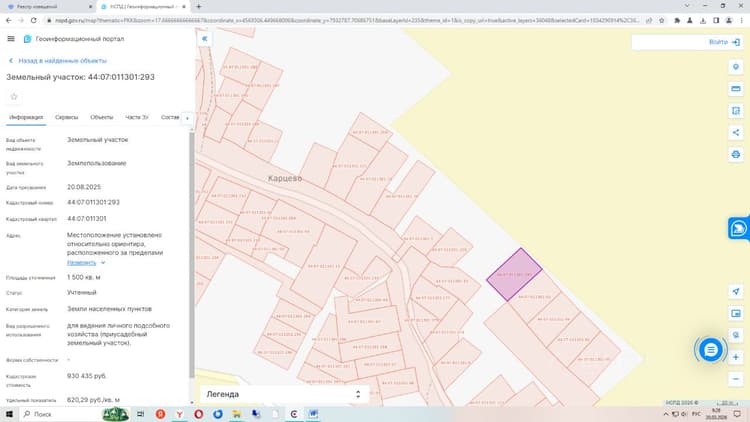Click the map-marker tool in the right toolbar
Screen dimensions: 750x422
click(x=736, y=67)
